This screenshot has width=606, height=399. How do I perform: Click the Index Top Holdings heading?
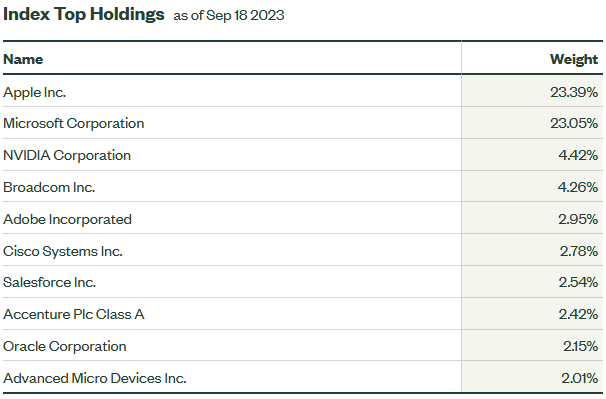click(83, 15)
